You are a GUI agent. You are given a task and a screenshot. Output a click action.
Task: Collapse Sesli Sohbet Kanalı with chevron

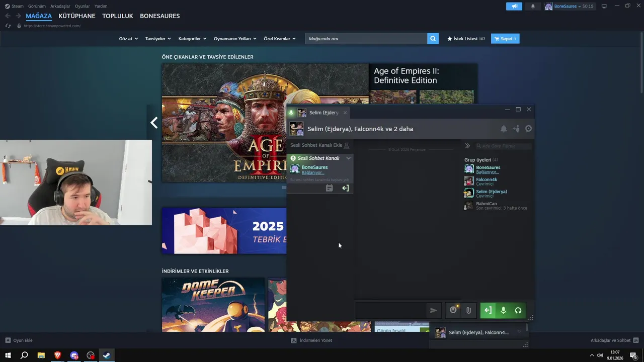348,158
